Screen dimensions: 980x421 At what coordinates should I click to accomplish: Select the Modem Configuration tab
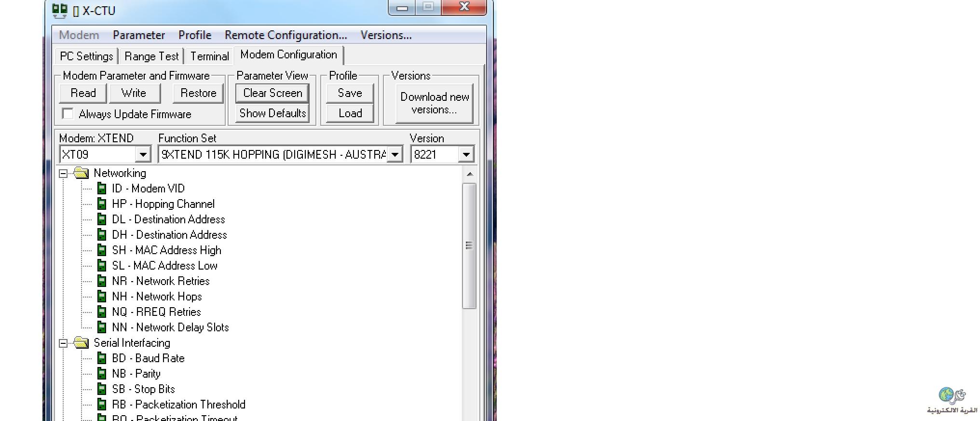tap(289, 55)
